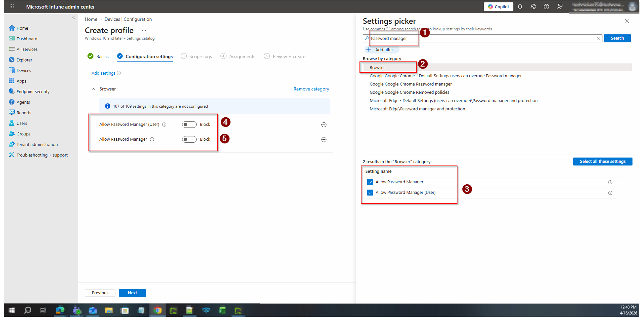Image resolution: width=644 pixels, height=319 pixels.
Task: Click Home breadcrumb link
Action: (91, 19)
